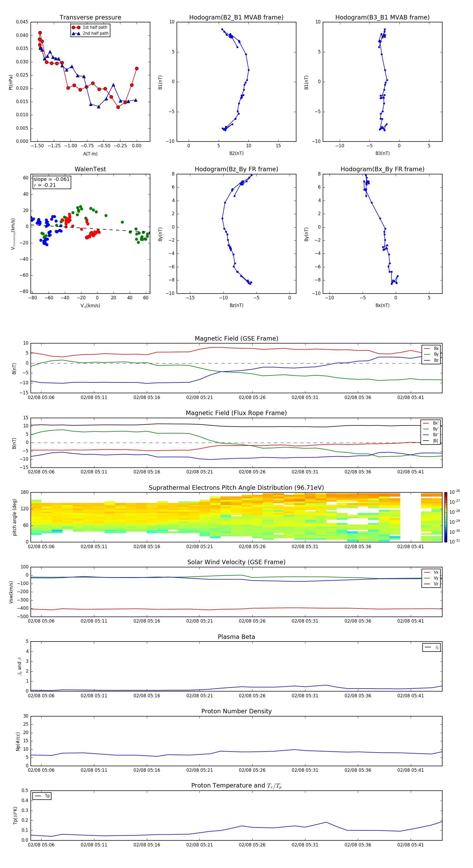Image resolution: width=473 pixels, height=868 pixels.
Task: Click 'Tp' legend in temperature plot
Action: 42,796
